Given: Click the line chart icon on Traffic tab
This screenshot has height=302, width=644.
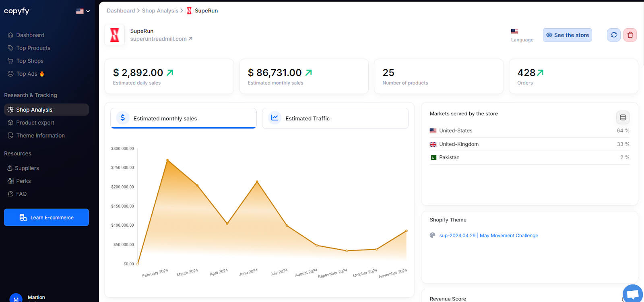Looking at the screenshot, I should tap(275, 118).
